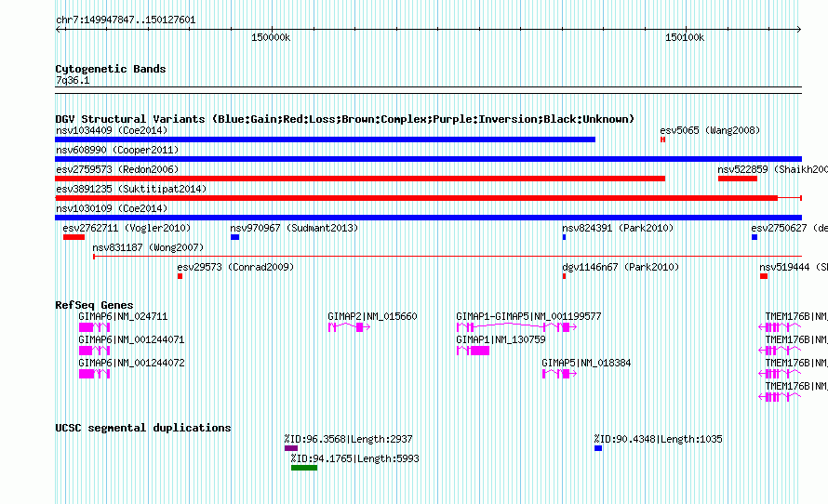Image resolution: width=828 pixels, height=504 pixels.
Task: Click the purple 96.3568% segmental duplication block
Action: pyautogui.click(x=291, y=448)
